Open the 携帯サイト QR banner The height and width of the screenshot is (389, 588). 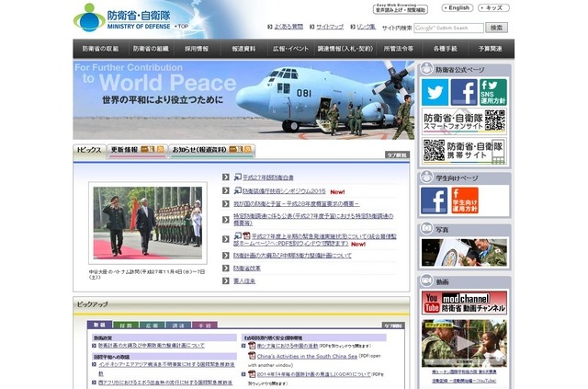pyautogui.click(x=464, y=151)
